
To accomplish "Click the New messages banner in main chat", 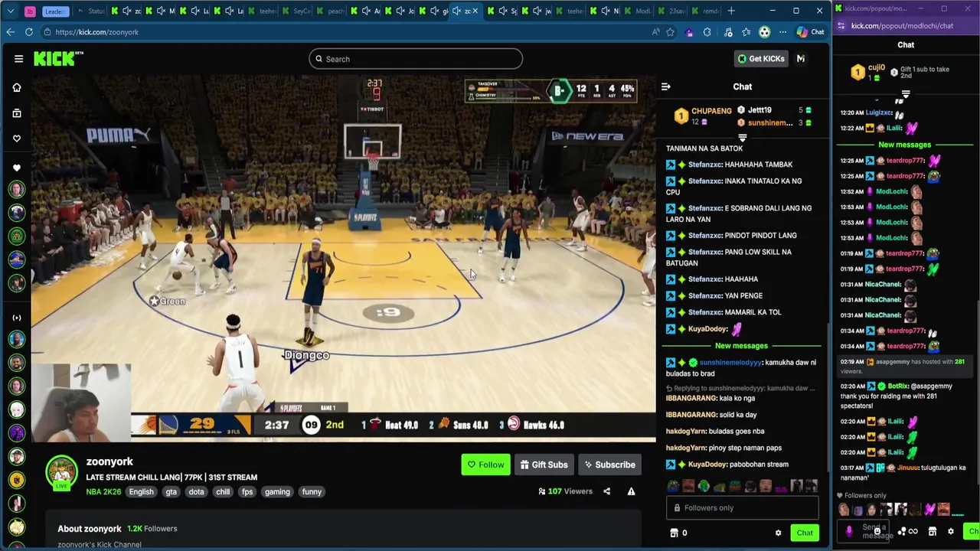I will pyautogui.click(x=741, y=346).
